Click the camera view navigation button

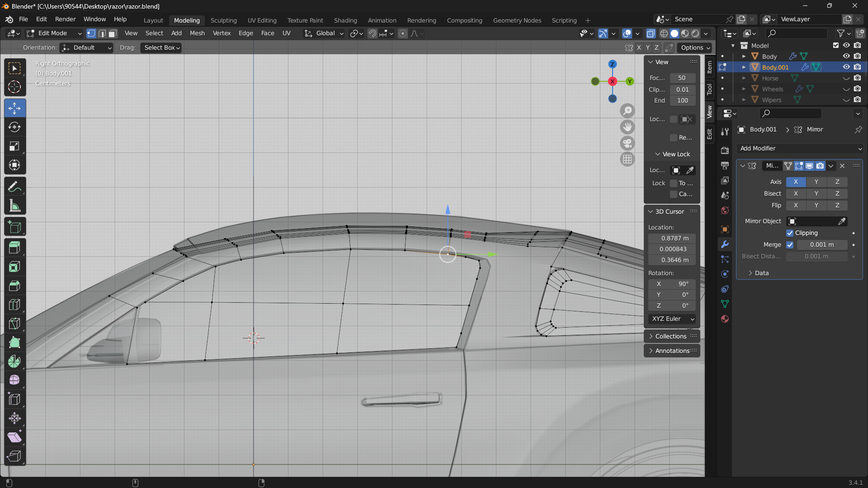627,143
